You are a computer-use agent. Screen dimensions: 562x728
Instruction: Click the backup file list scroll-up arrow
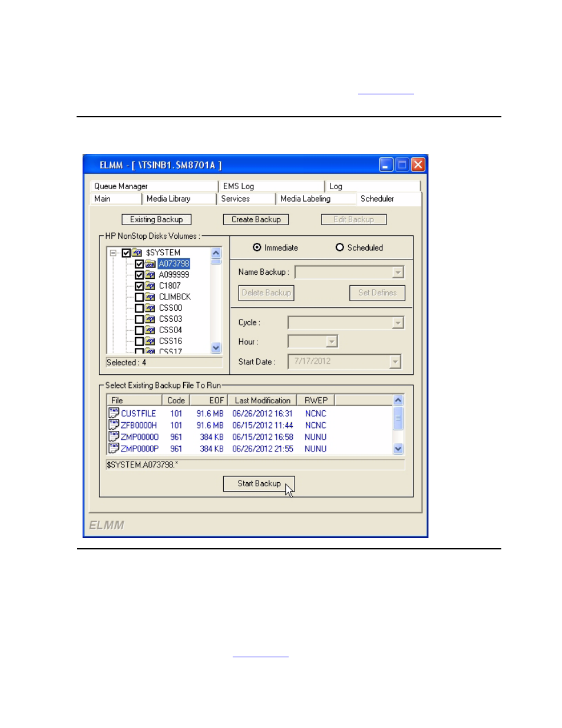click(398, 400)
